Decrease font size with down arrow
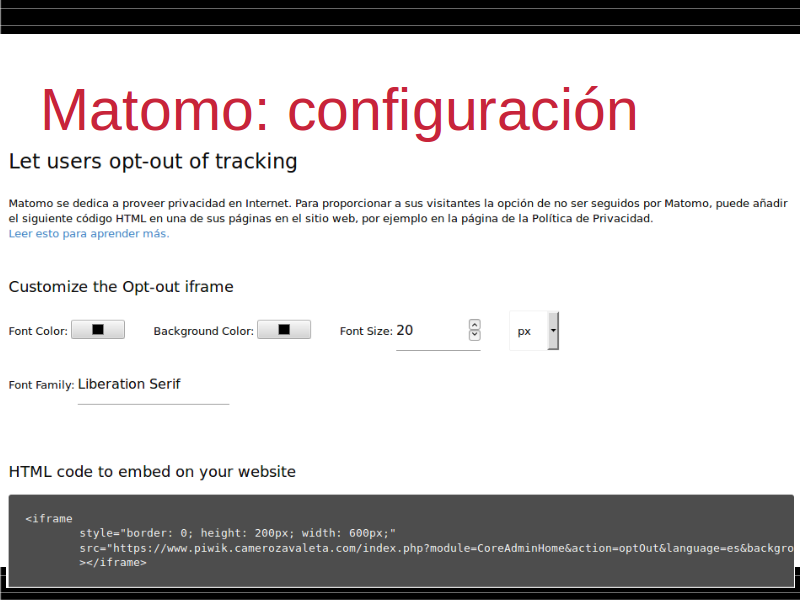The image size is (800, 600). click(474, 336)
